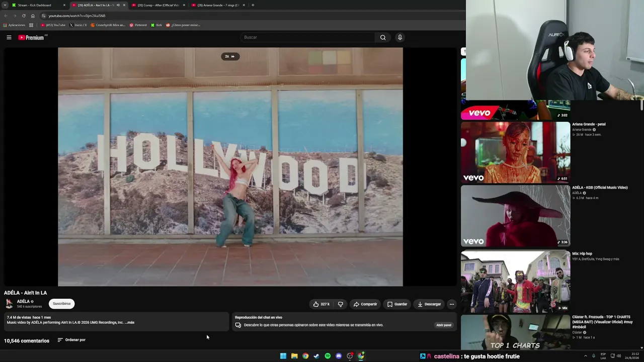Open the Pinterest bookmark
Screen dimensions: 644x362
[138, 25]
